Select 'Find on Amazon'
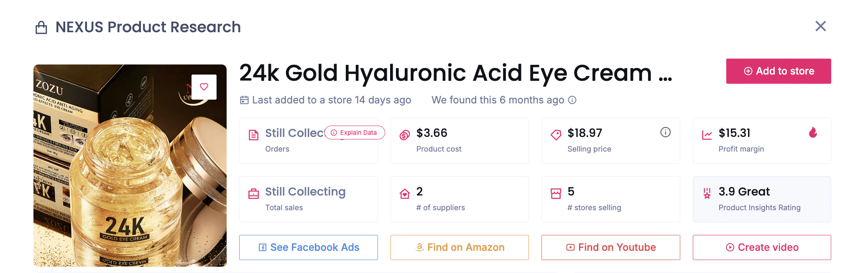868x273 pixels. [x=460, y=247]
